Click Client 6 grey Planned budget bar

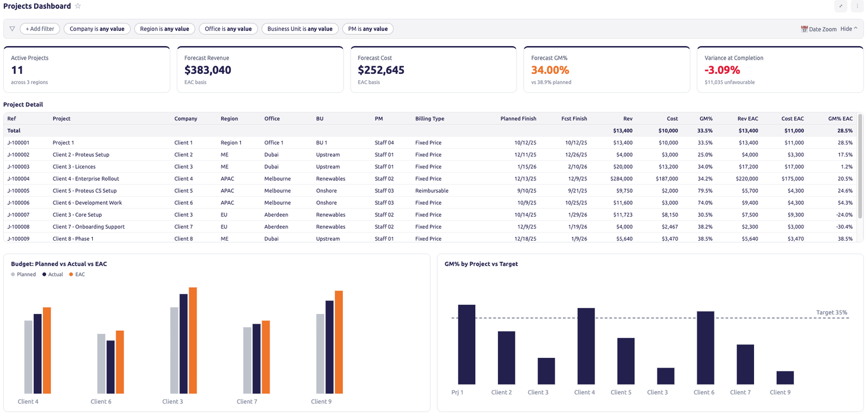(101, 364)
